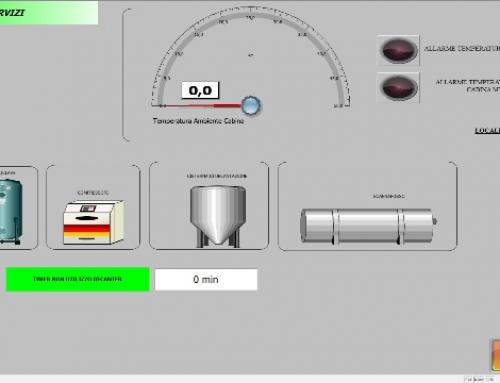Click the lamp beside single-line ALLARME TEMPERATUR label

pos(398,50)
